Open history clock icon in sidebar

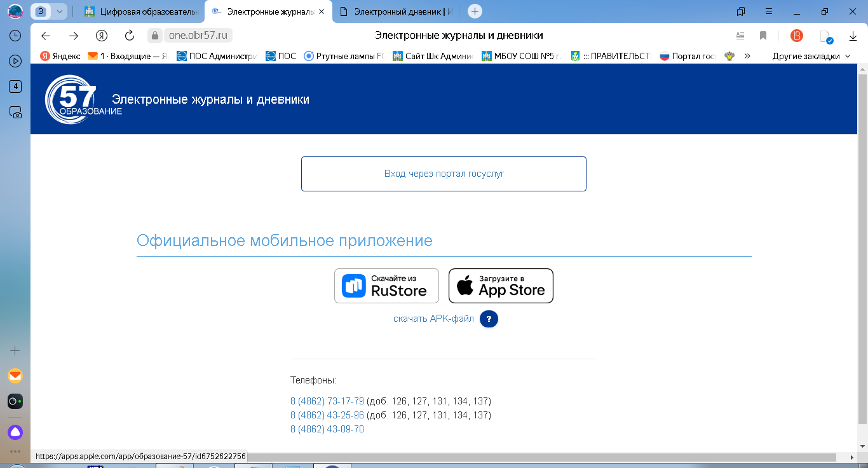tap(15, 36)
